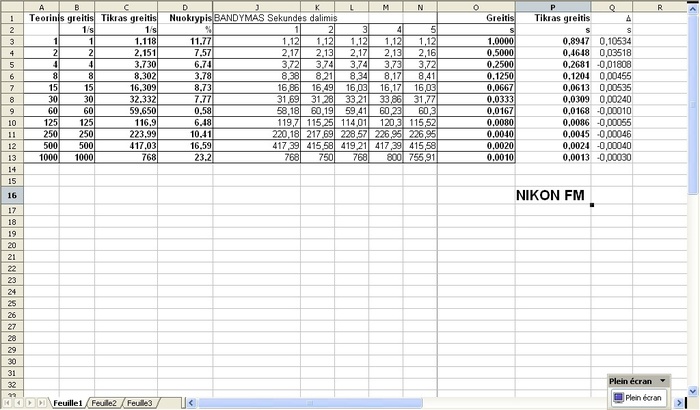This screenshot has height=410, width=700.
Task: Click the Plein écran close full screen button
Action: [x=642, y=397]
